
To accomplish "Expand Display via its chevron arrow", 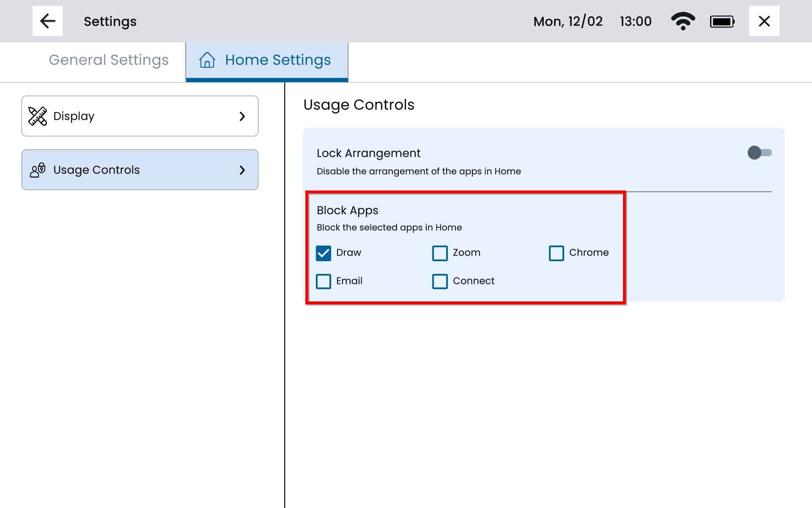I will click(x=242, y=116).
